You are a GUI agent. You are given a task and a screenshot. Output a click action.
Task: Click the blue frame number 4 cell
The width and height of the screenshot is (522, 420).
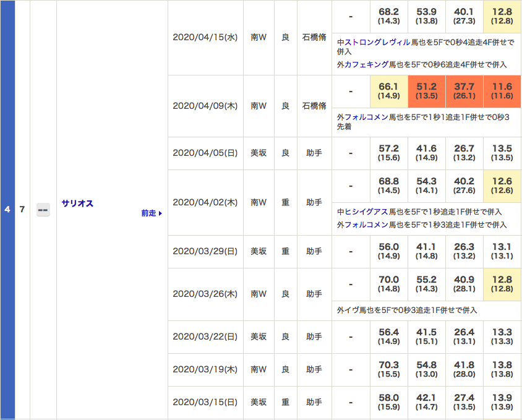click(7, 210)
